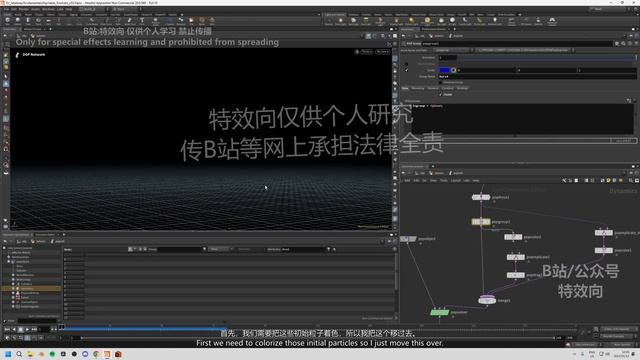Open the File menu
The height and width of the screenshot is (360, 640).
point(7,9)
